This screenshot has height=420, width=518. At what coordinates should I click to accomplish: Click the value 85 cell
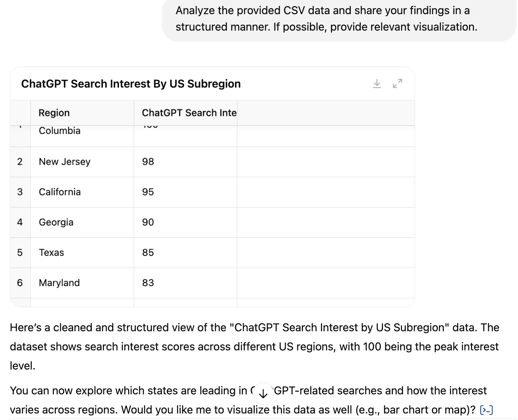[x=186, y=252]
